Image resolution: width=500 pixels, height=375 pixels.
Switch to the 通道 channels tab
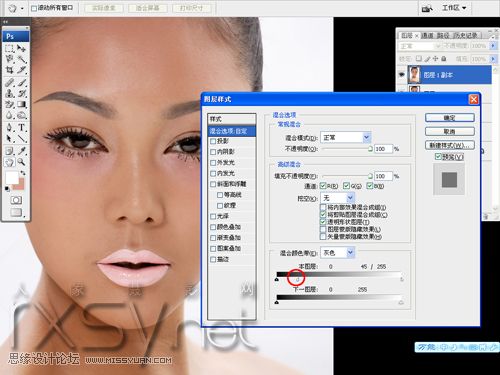coord(427,35)
